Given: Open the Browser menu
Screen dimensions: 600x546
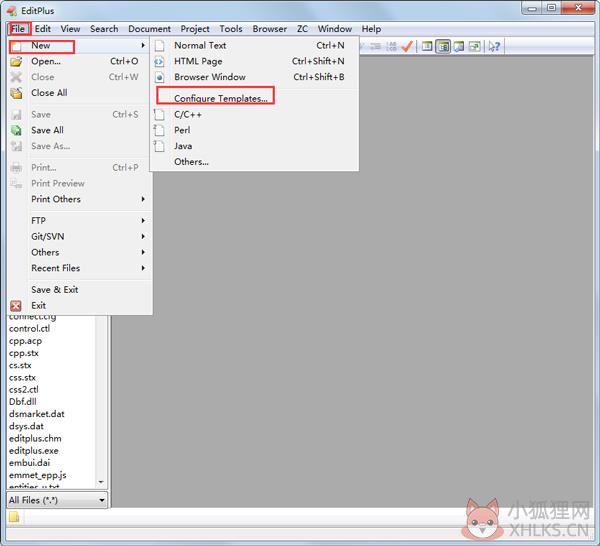Looking at the screenshot, I should (x=269, y=29).
